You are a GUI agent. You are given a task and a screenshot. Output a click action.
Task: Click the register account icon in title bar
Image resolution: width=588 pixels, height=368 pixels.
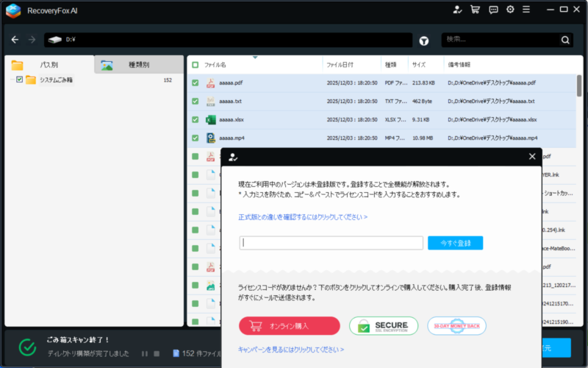click(x=458, y=10)
